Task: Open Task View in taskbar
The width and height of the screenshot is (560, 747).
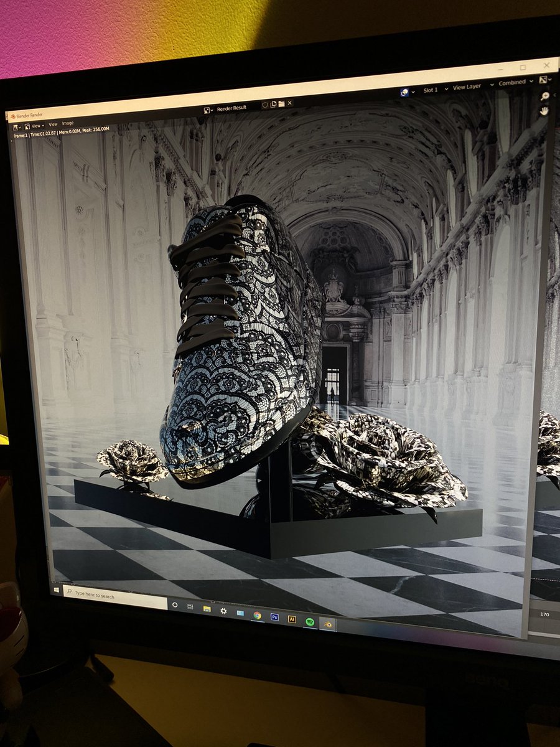Action: [190, 606]
